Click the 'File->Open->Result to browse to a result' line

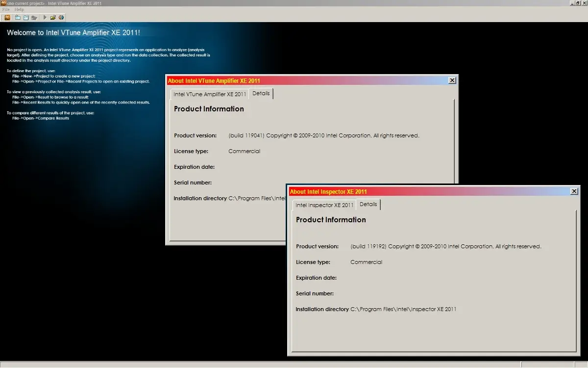point(50,97)
